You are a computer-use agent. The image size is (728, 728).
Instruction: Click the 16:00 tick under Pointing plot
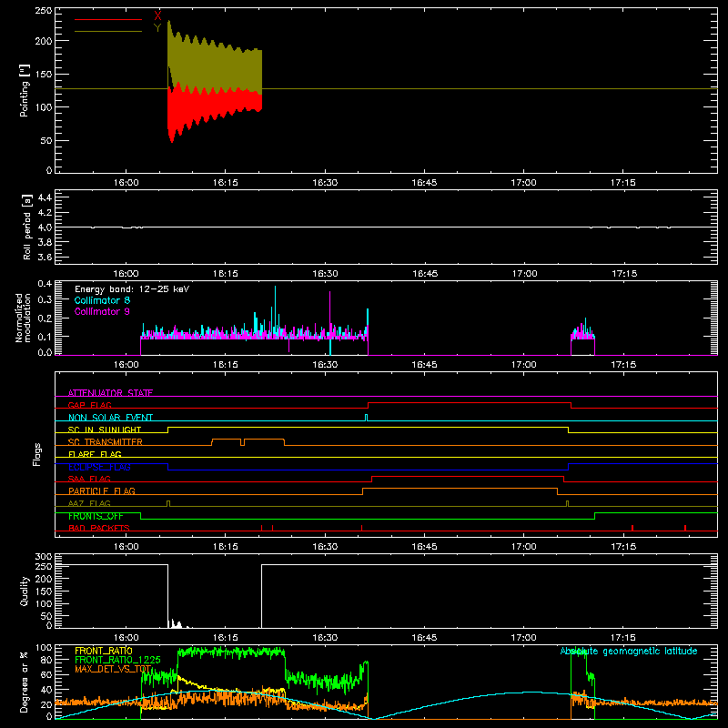pyautogui.click(x=126, y=183)
